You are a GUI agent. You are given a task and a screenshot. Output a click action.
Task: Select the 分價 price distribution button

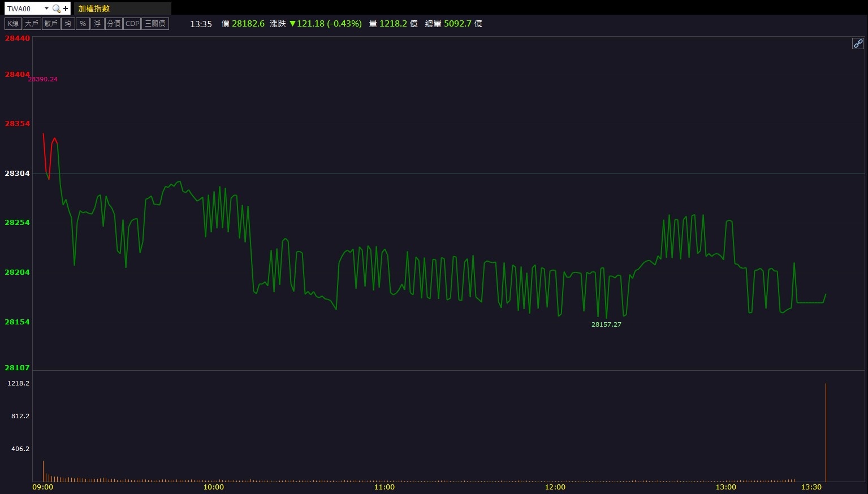(x=114, y=24)
